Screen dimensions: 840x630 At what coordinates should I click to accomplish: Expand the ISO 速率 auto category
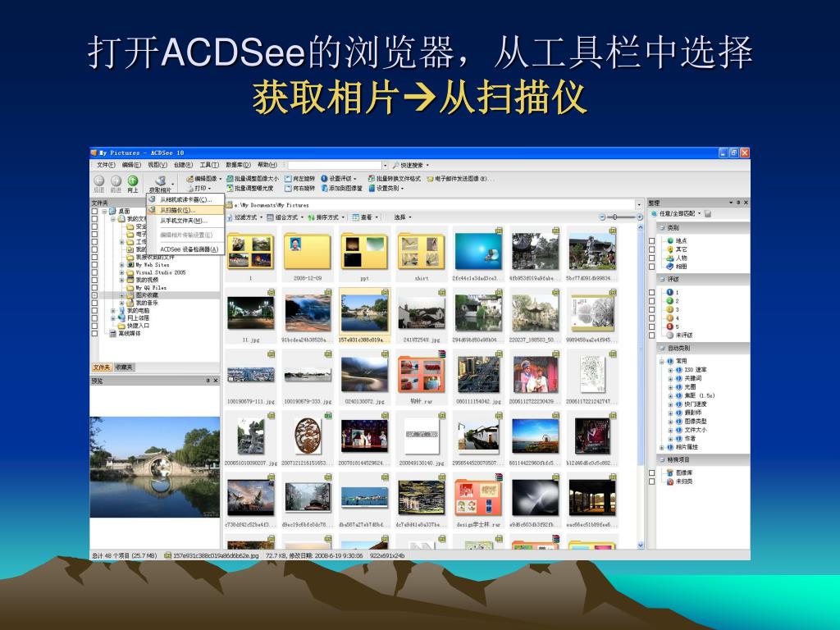[670, 370]
